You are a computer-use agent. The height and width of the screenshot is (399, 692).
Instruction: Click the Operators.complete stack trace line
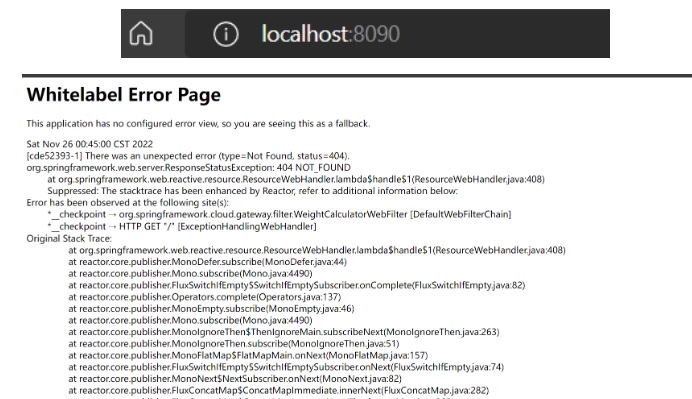204,297
